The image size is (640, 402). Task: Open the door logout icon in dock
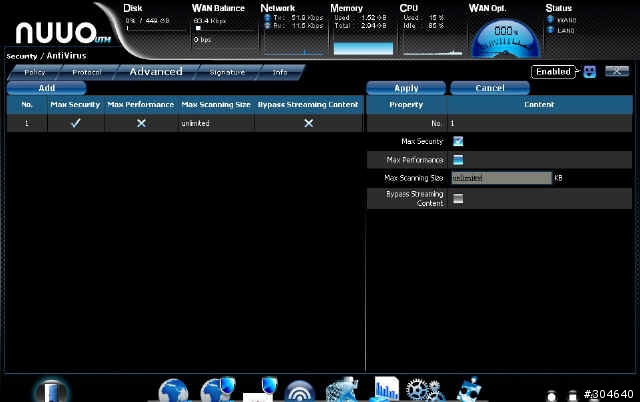click(51, 391)
